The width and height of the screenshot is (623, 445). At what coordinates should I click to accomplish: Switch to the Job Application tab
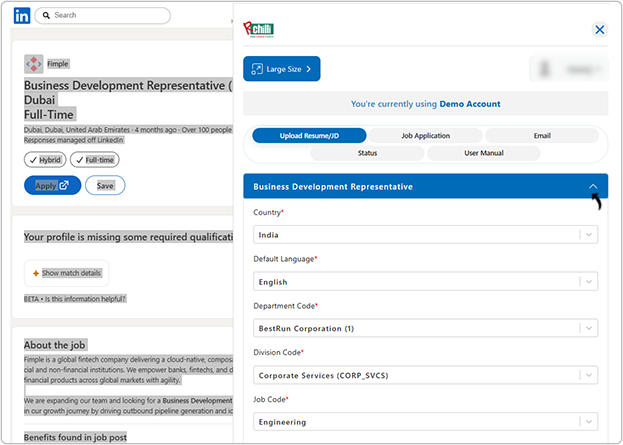coord(425,136)
